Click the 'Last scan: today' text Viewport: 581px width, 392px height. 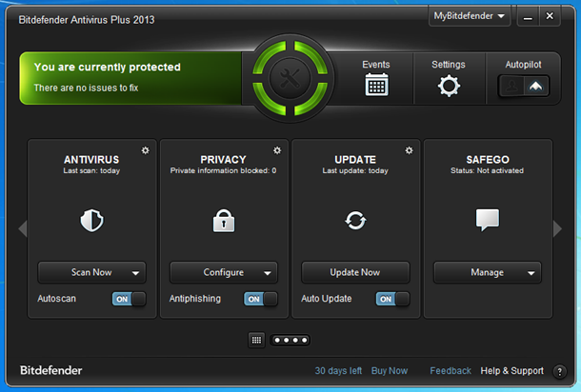tap(91, 170)
